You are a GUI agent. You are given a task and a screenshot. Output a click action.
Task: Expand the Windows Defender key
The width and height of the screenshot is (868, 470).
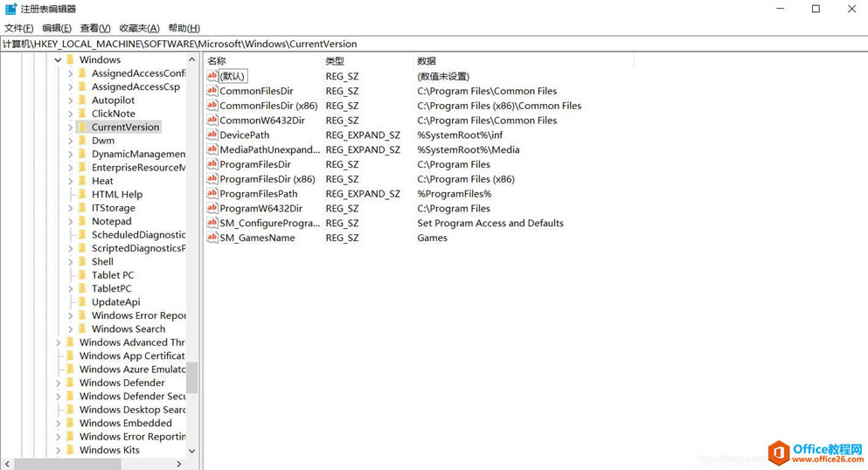[58, 383]
